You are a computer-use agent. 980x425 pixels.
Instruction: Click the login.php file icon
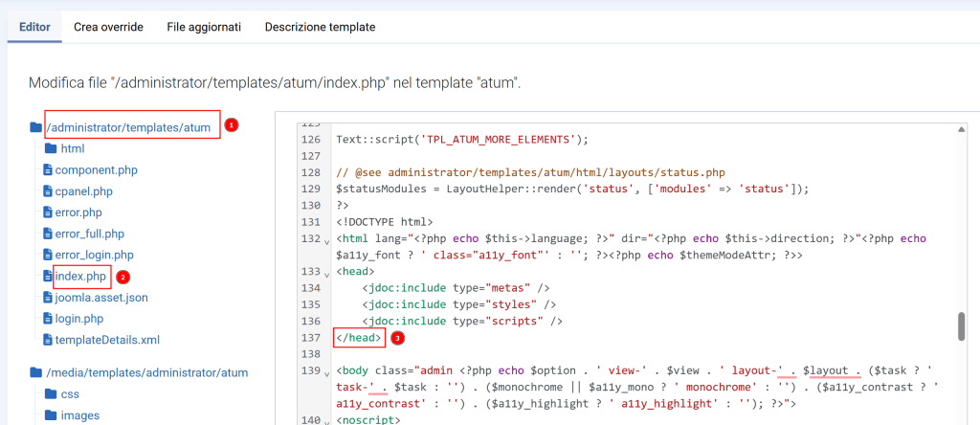click(48, 319)
